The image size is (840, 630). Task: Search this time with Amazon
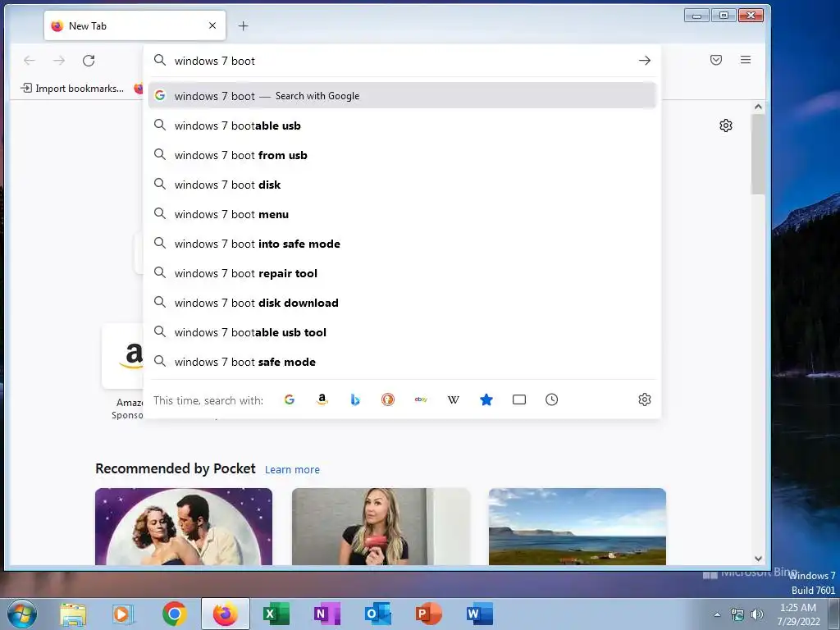pos(322,399)
